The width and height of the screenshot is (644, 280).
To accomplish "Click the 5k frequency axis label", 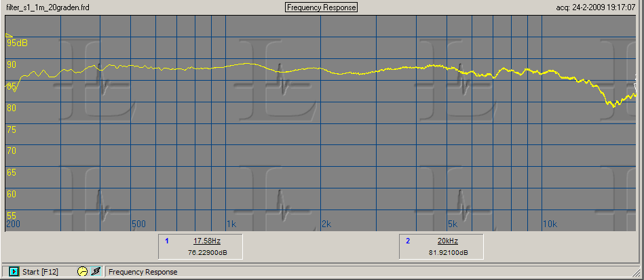I will (453, 224).
